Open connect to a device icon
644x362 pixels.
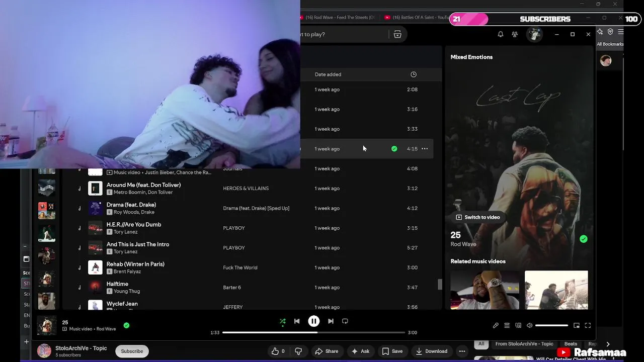518,326
